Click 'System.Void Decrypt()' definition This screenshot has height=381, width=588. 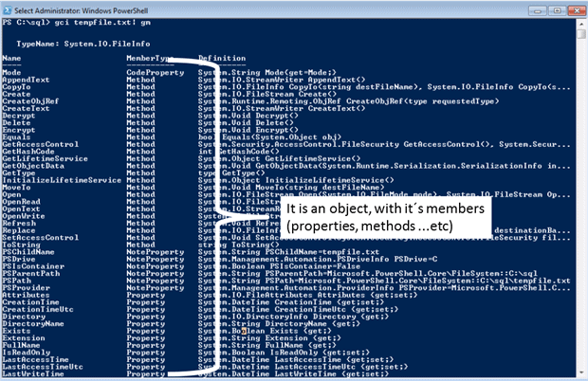248,116
